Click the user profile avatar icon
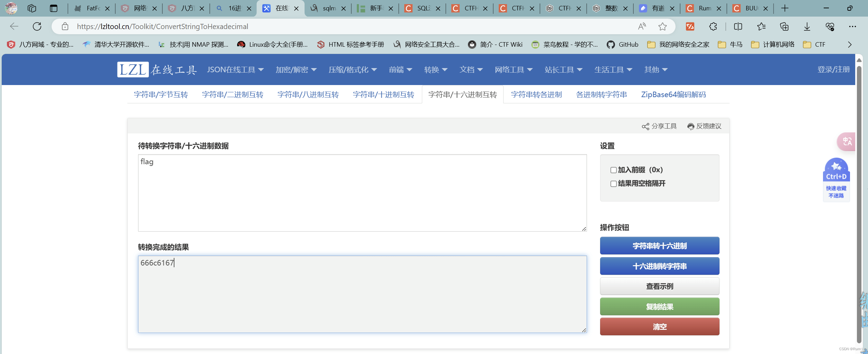 point(11,8)
